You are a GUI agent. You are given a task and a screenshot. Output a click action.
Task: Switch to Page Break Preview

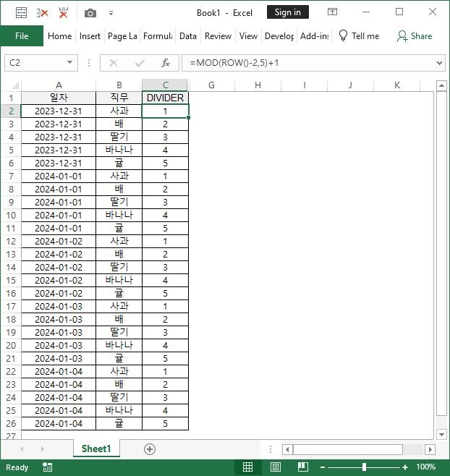302,467
